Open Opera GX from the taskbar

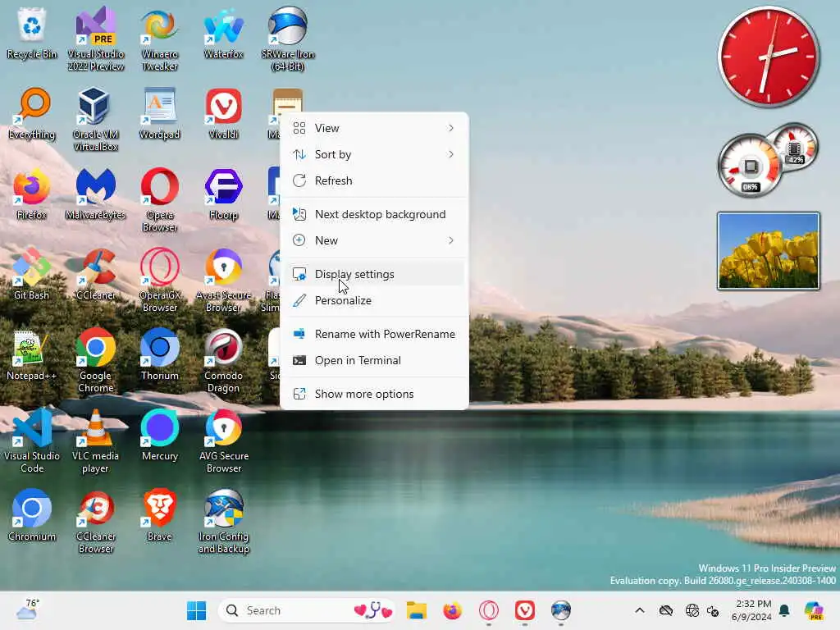coord(489,610)
